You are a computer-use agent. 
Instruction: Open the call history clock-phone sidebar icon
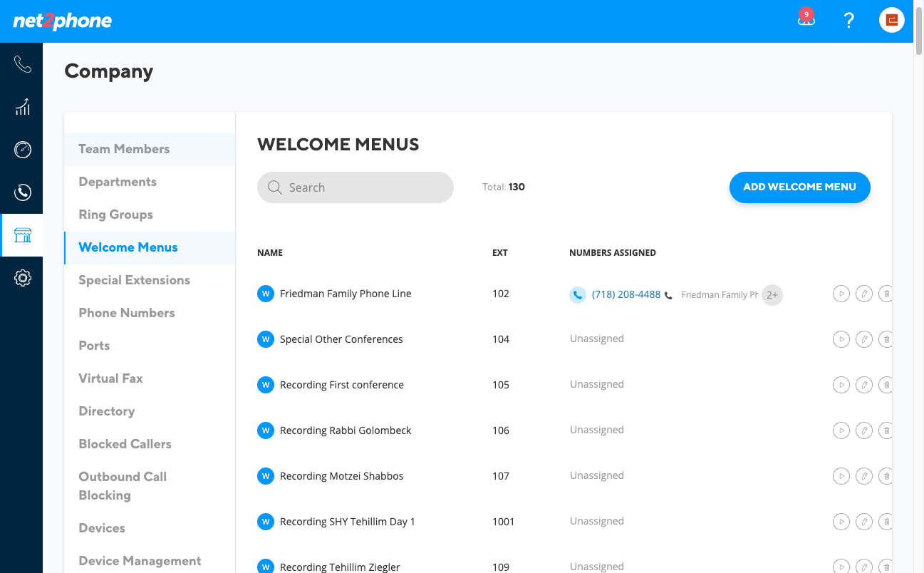click(x=22, y=192)
